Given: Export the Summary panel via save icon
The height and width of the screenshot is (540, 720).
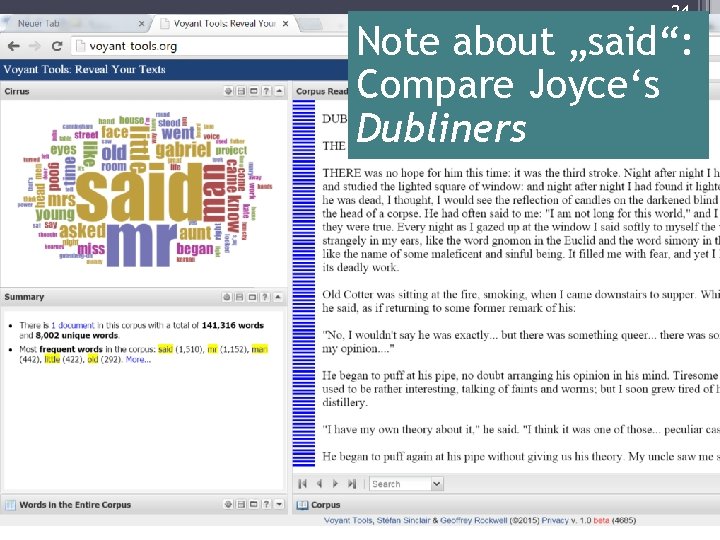Looking at the screenshot, I should pyautogui.click(x=240, y=297).
